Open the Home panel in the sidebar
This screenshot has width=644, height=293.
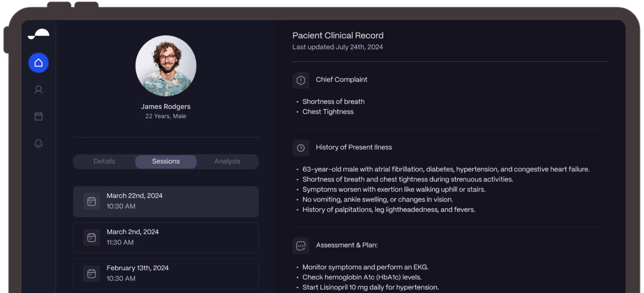coord(38,63)
